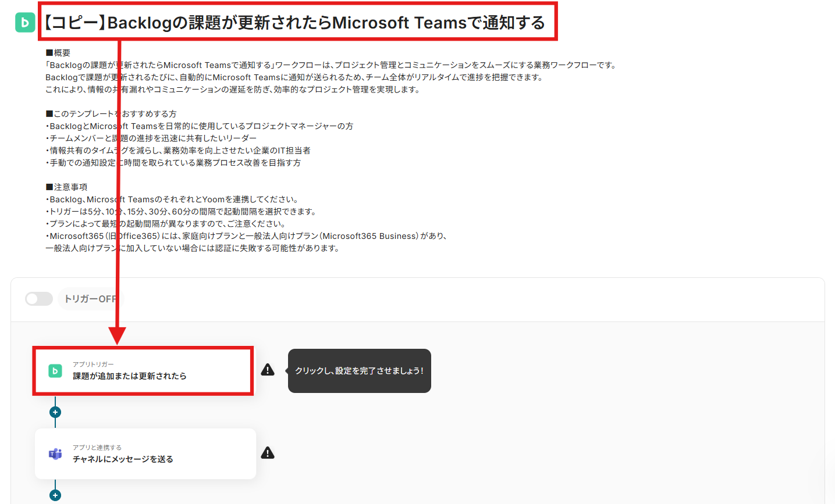Click the line starting Backlogで課題が更新されるたびに
This screenshot has height=504, width=835.
click(294, 77)
